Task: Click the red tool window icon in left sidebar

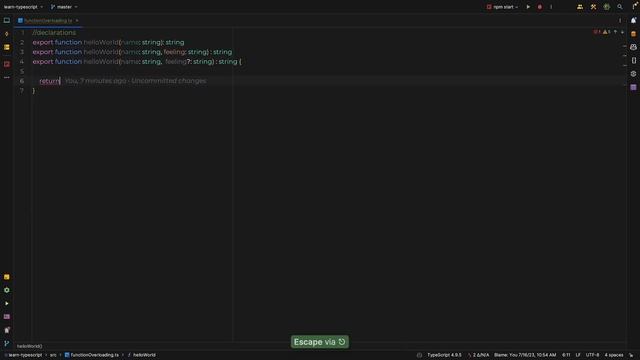Action: coord(7,64)
